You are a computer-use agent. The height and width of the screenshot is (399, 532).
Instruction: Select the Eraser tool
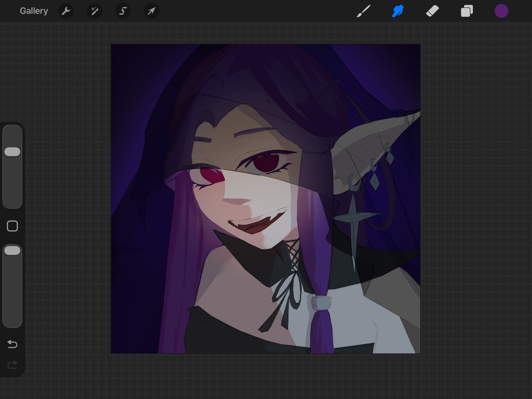pyautogui.click(x=432, y=11)
